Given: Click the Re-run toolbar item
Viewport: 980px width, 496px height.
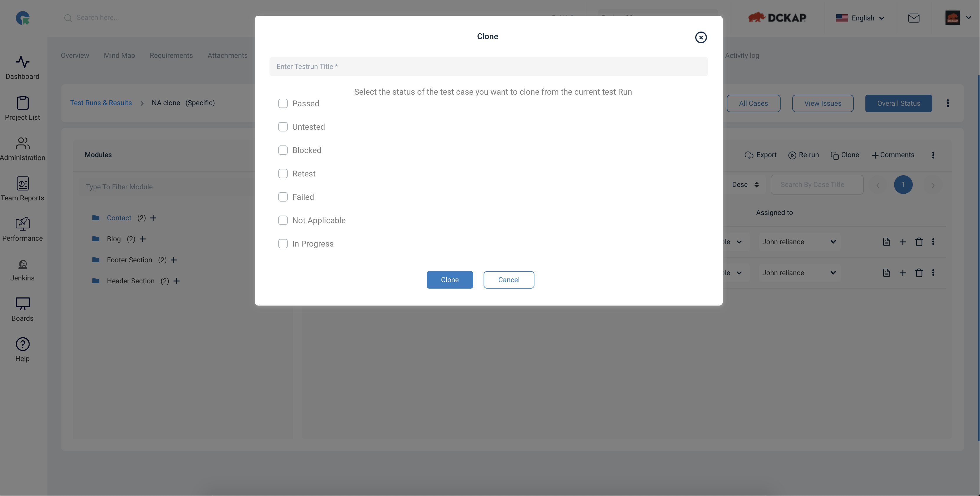Looking at the screenshot, I should [x=803, y=155].
